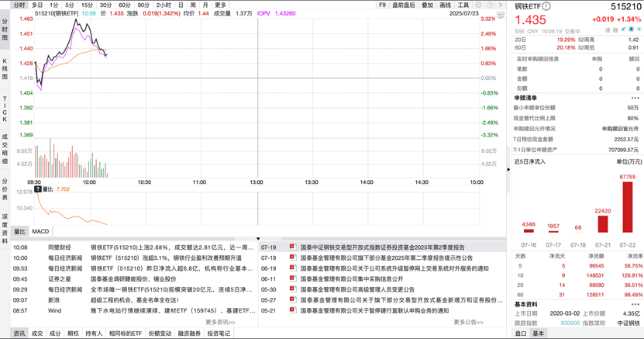
Task: Switch to the 15分 chart period
Action: pyautogui.click(x=88, y=5)
